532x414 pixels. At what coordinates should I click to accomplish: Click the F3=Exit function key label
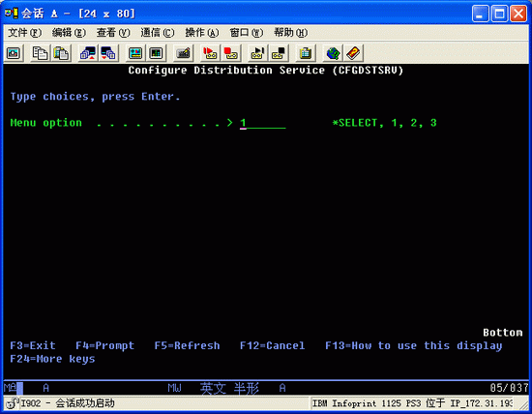[x=33, y=345]
